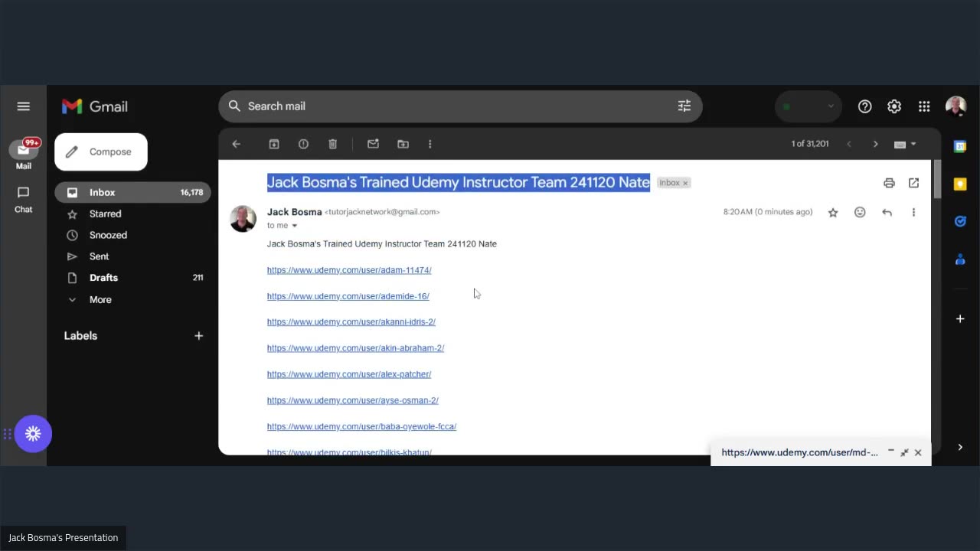Open Google Contacts side panel

click(x=960, y=259)
